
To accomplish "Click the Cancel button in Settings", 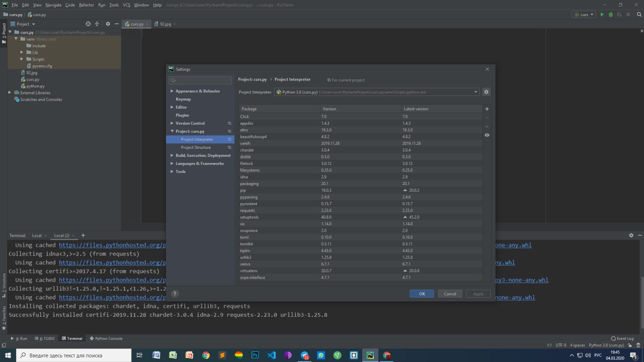I will (x=450, y=294).
